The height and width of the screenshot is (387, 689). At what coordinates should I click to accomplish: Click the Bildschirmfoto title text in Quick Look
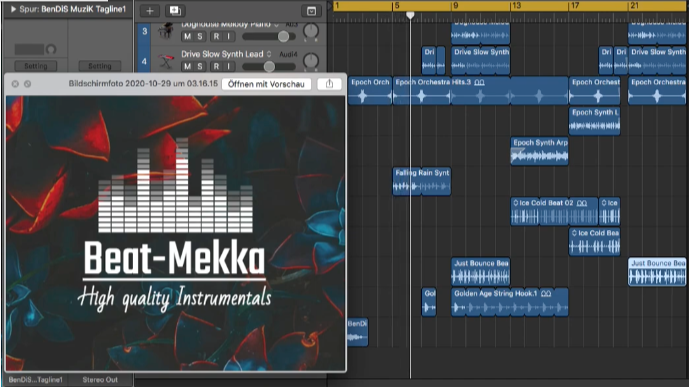pos(143,83)
